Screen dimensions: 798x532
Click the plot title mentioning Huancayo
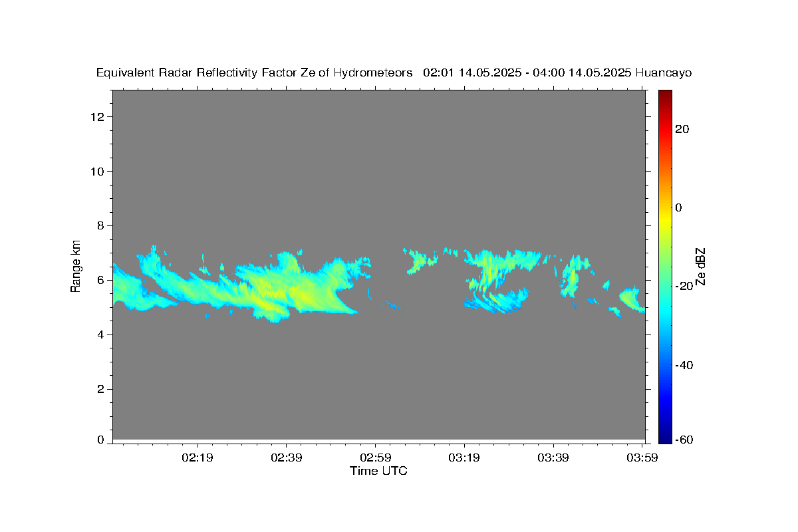coord(394,72)
